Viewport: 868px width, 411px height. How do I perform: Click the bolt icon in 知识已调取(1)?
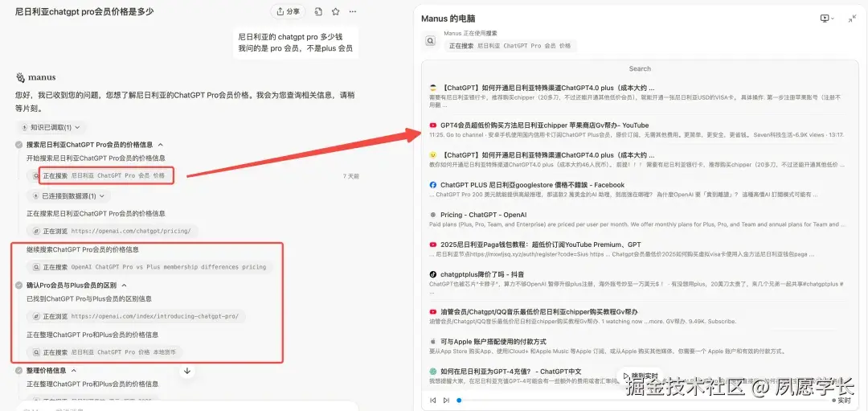[24, 127]
